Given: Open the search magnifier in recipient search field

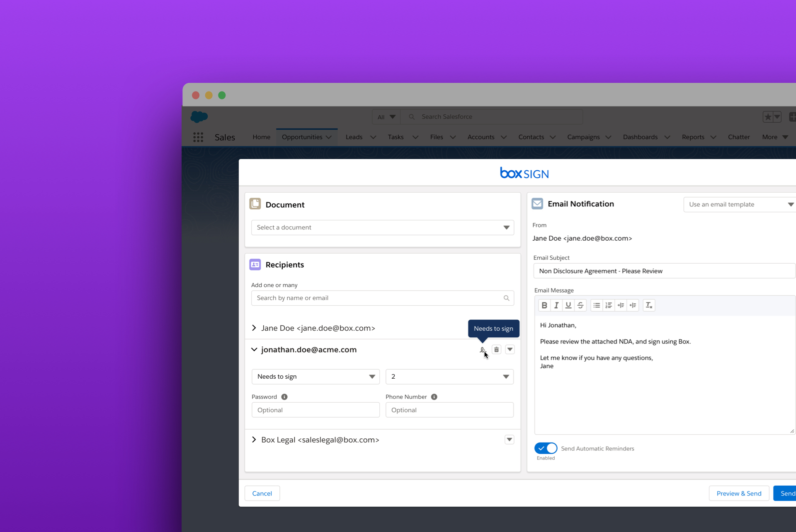Looking at the screenshot, I should 506,298.
